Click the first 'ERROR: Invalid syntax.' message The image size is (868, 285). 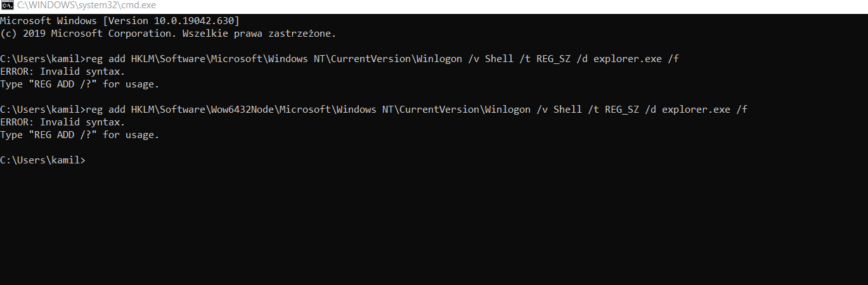(63, 72)
